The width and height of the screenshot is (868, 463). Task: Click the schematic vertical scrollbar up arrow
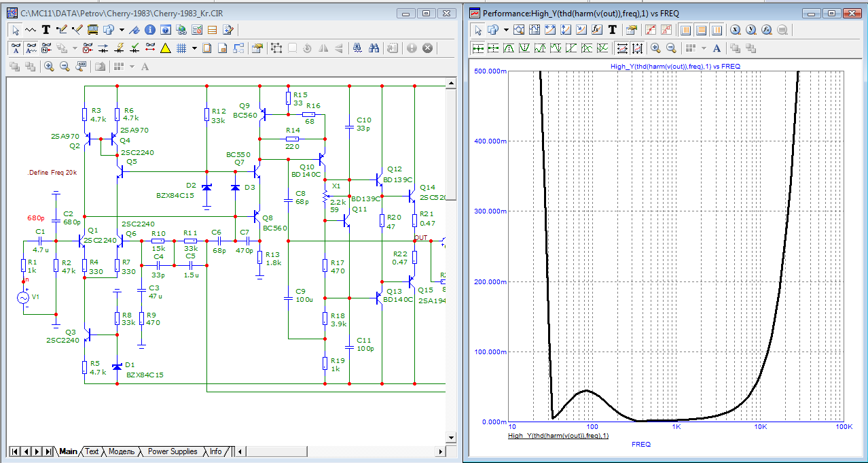(450, 82)
